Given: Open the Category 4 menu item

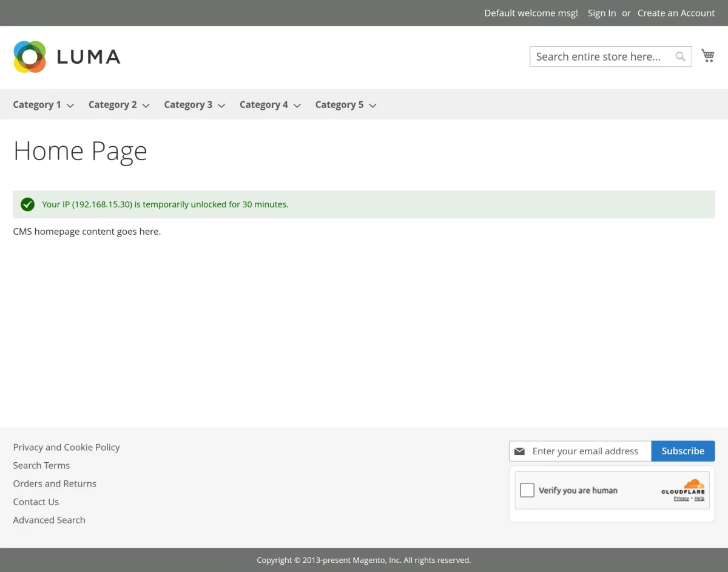Looking at the screenshot, I should click(264, 104).
